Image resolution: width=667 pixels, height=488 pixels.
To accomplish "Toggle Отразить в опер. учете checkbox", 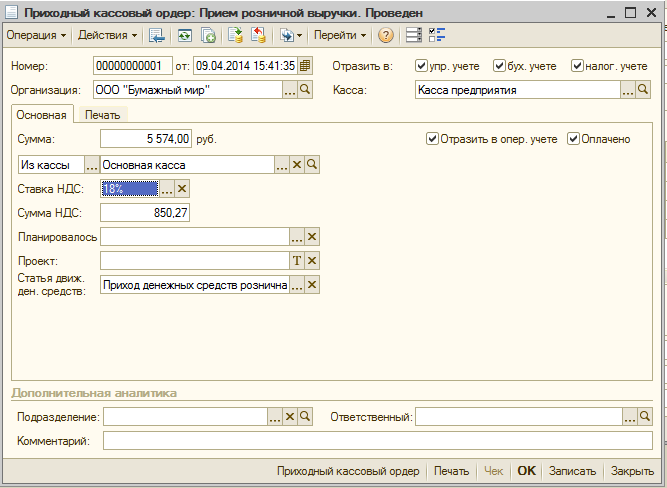I will pyautogui.click(x=432, y=139).
